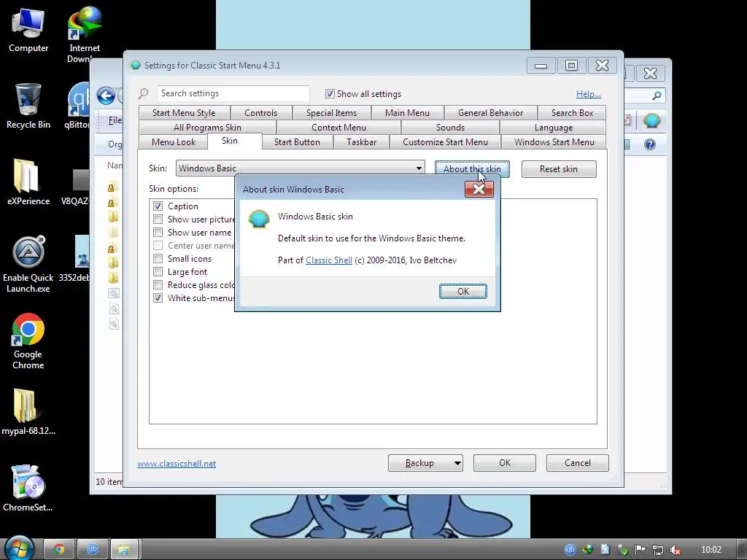Open the Windows Start Menu tab

(x=554, y=142)
